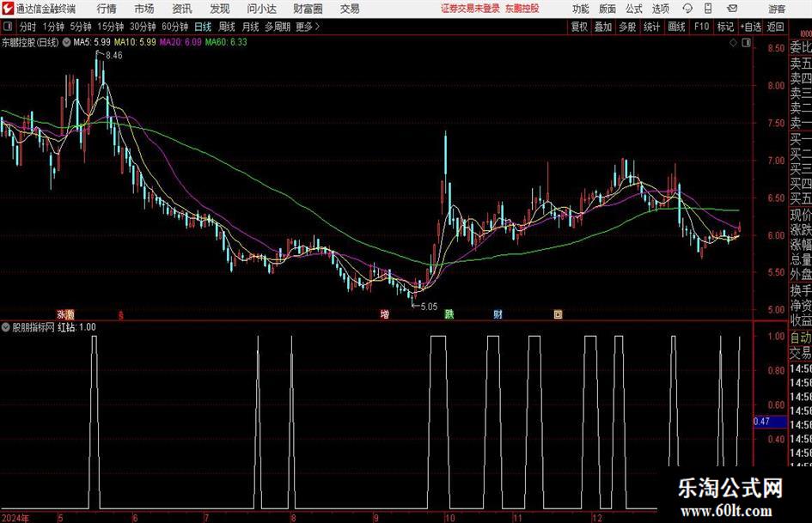The width and height of the screenshot is (812, 523).
Task: Switch to the 5分钟 period tab
Action: pyautogui.click(x=80, y=27)
